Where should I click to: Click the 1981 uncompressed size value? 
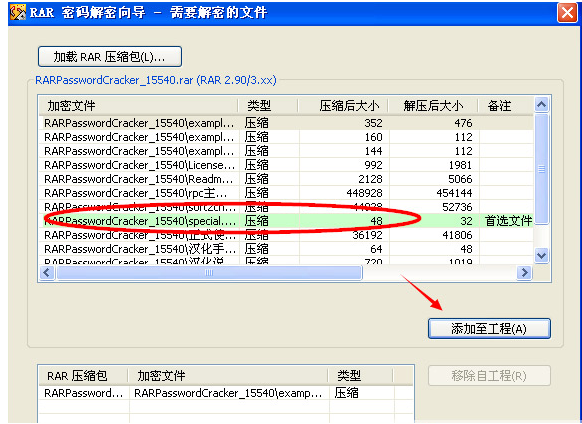[x=460, y=165]
